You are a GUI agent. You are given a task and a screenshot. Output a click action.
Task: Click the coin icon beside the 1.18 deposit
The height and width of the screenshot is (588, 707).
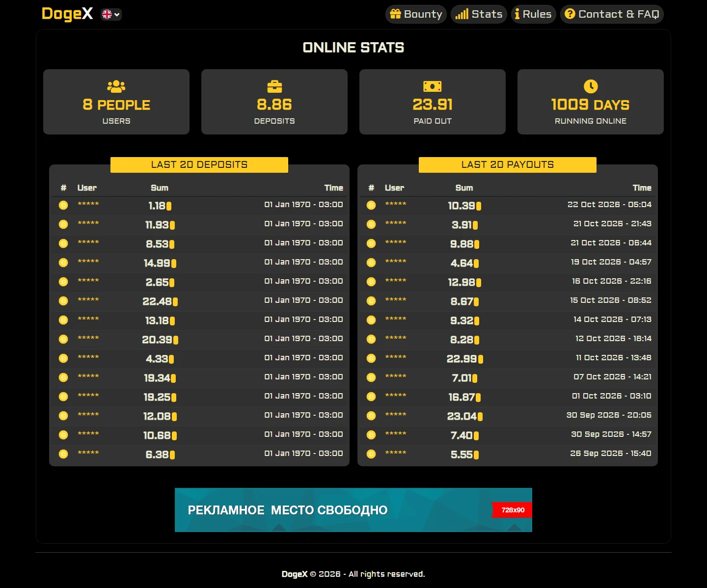click(x=63, y=205)
